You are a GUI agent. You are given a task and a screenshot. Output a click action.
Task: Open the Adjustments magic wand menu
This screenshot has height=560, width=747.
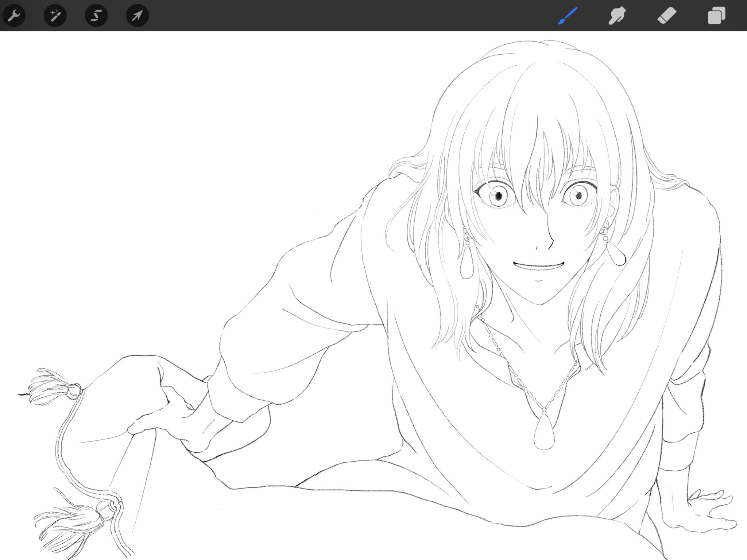click(x=55, y=15)
